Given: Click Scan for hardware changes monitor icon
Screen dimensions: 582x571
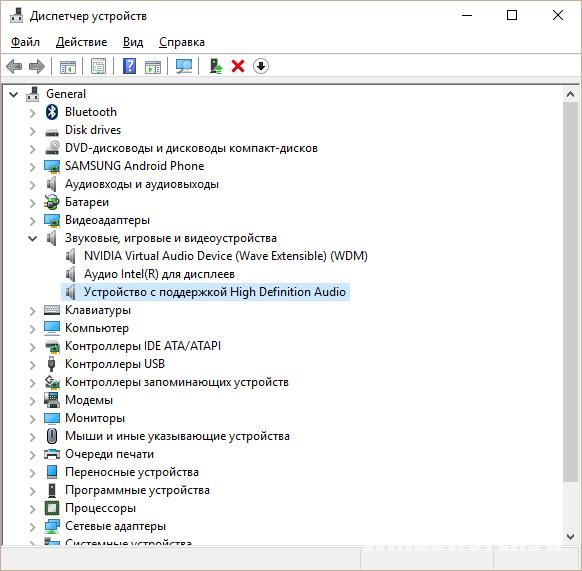Looking at the screenshot, I should pyautogui.click(x=184, y=67).
